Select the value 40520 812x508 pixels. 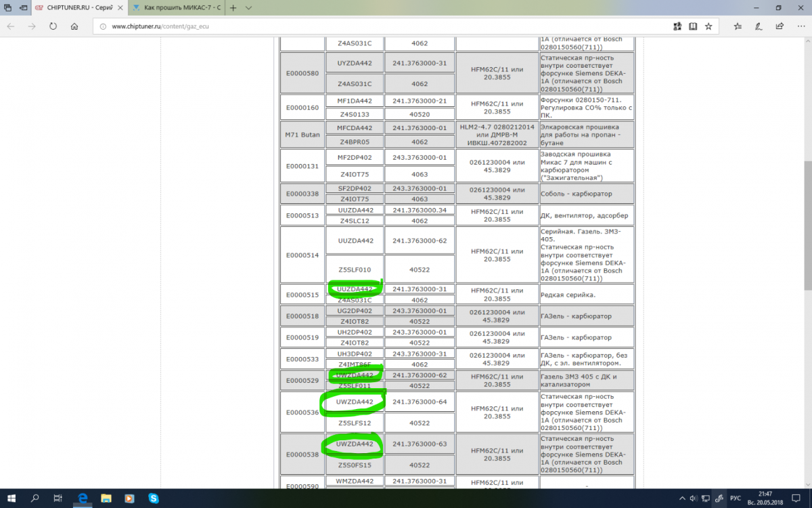point(420,114)
